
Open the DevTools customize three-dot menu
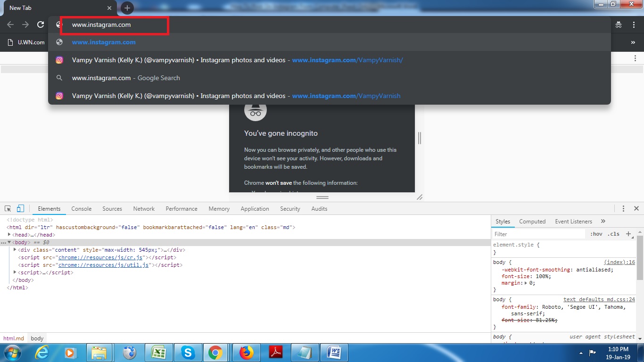(x=623, y=208)
